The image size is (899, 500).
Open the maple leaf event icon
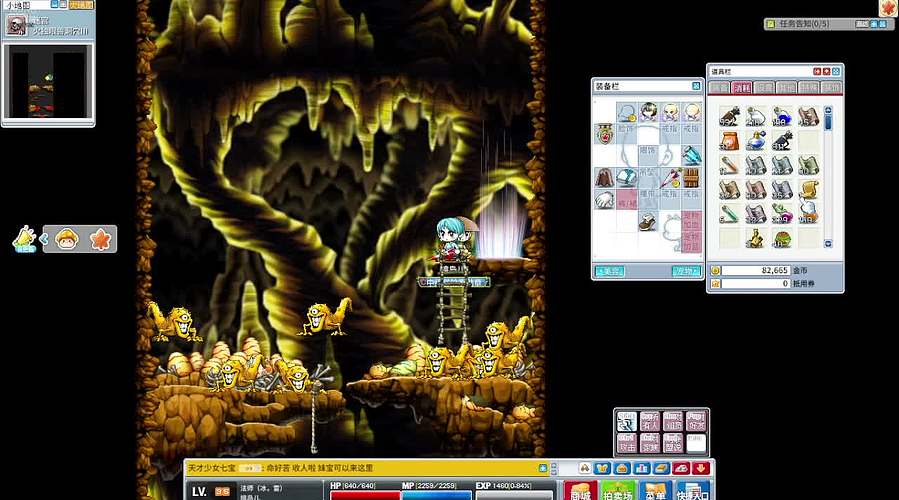(x=100, y=239)
